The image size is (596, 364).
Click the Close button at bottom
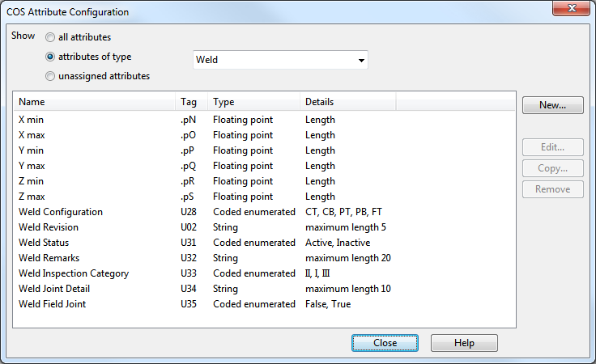coord(385,343)
